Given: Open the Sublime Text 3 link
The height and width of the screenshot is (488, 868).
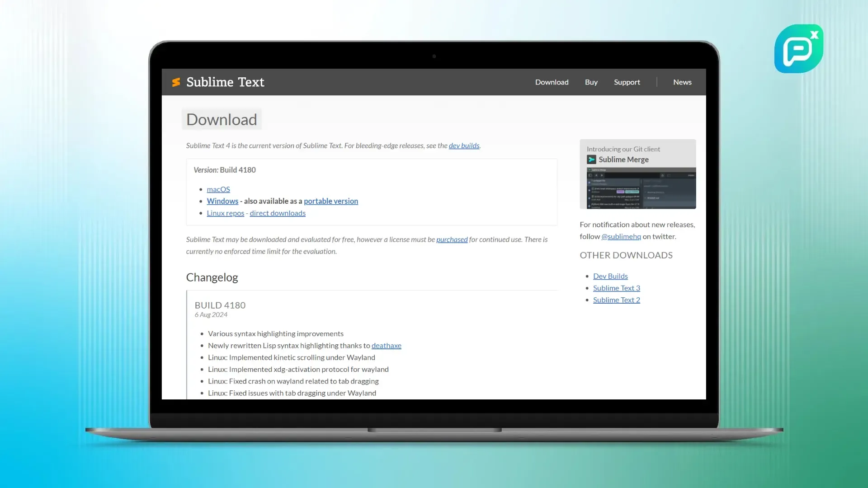Looking at the screenshot, I should click(616, 288).
